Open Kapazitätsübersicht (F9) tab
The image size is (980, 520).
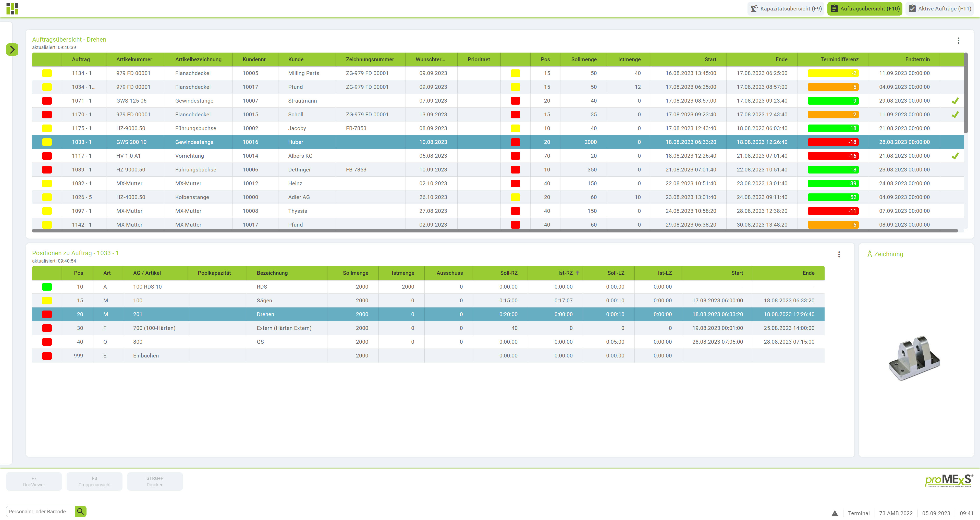pyautogui.click(x=786, y=8)
